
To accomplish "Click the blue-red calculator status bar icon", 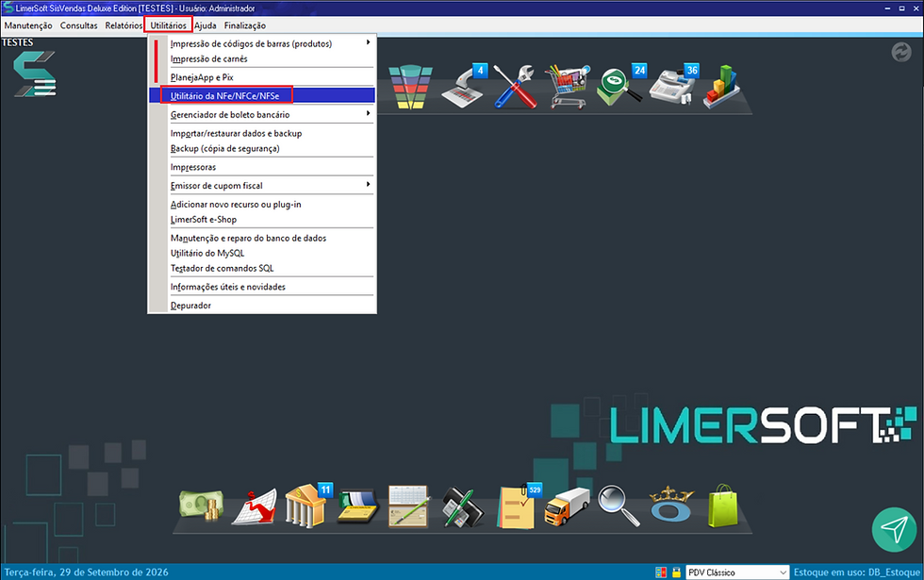I will click(x=661, y=572).
